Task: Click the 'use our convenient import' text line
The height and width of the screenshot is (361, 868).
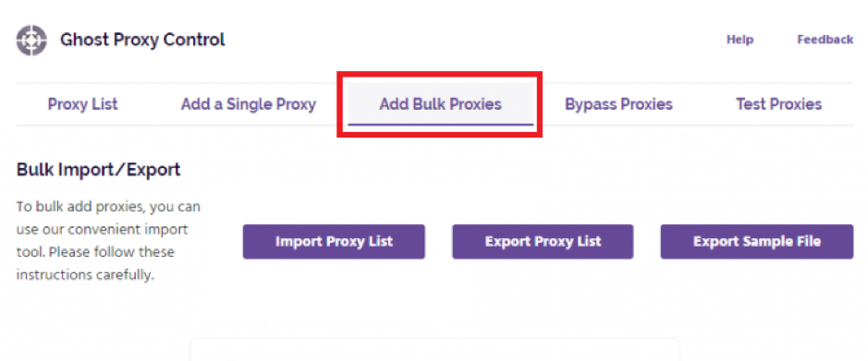Action: coord(103,229)
